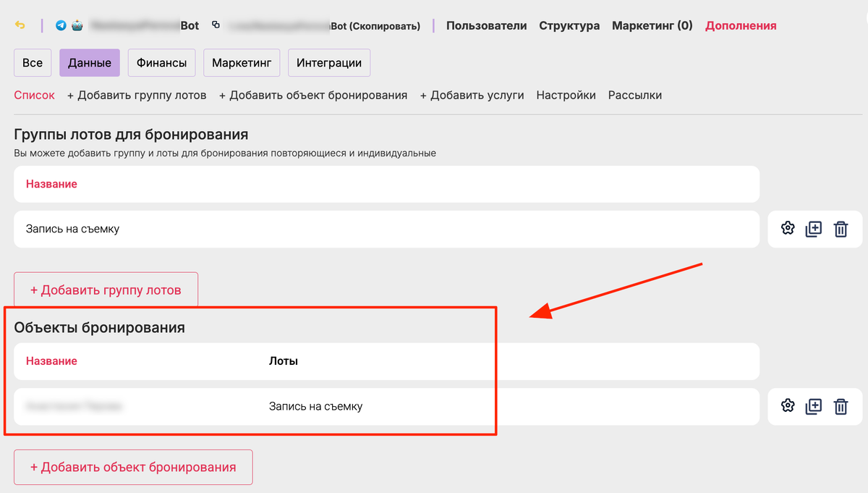Open Рассылки link
This screenshot has width=868, height=493.
tap(635, 95)
